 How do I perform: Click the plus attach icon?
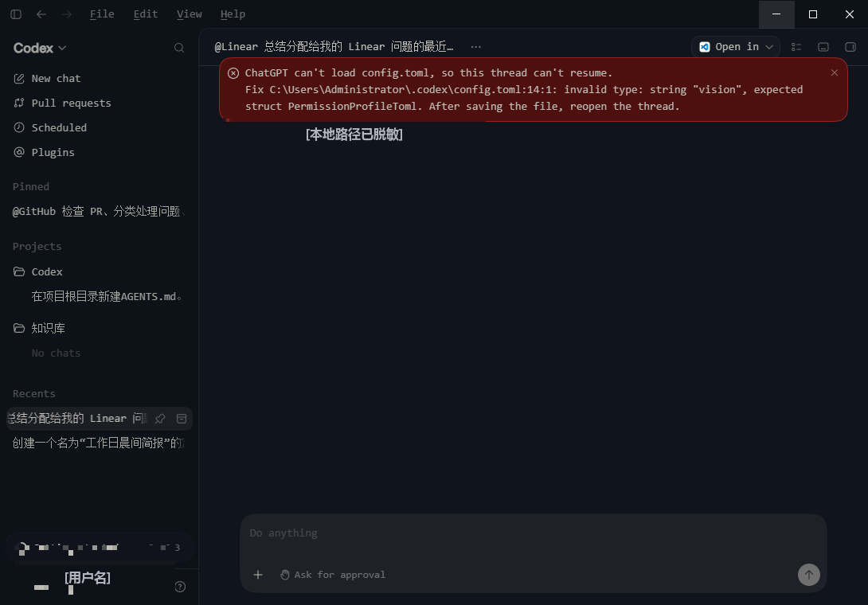(x=258, y=575)
